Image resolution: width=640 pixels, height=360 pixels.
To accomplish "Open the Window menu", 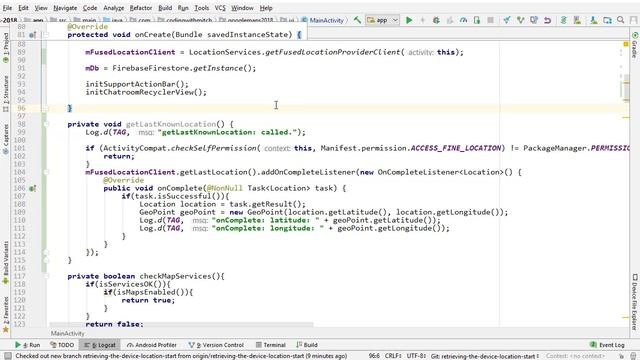I will point(242,8).
